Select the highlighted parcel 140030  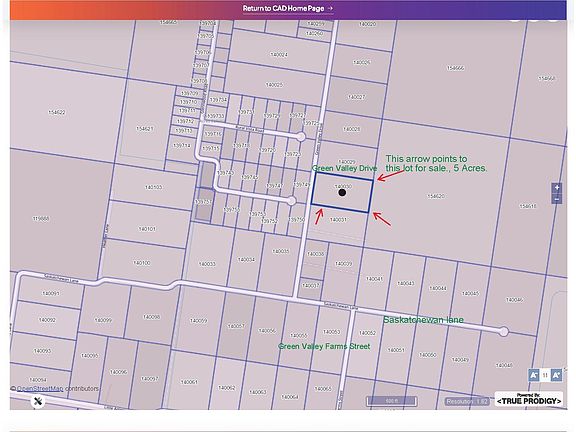pyautogui.click(x=342, y=192)
